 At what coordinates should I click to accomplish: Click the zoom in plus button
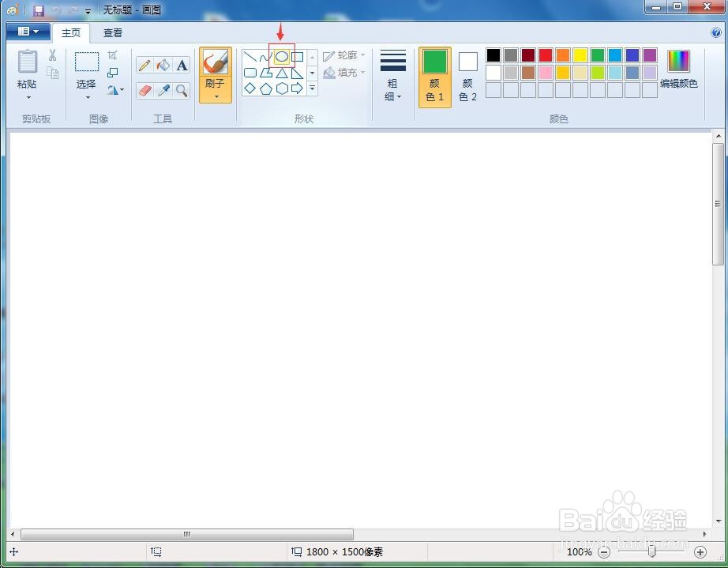pos(700,551)
